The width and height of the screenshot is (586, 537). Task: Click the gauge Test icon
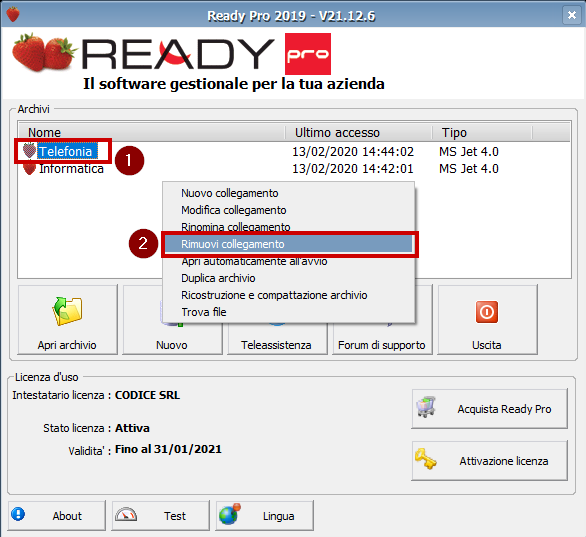(x=126, y=515)
